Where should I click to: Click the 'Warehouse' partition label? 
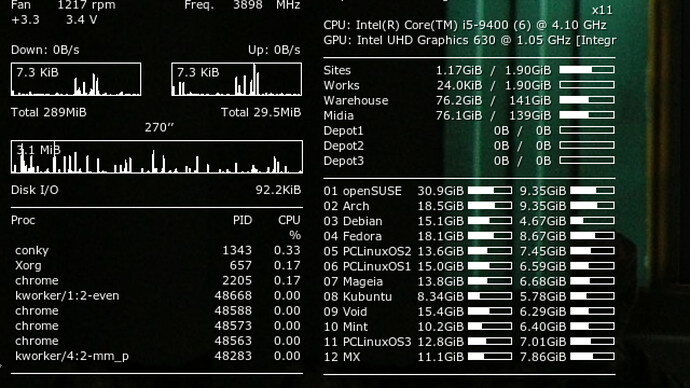tap(356, 100)
